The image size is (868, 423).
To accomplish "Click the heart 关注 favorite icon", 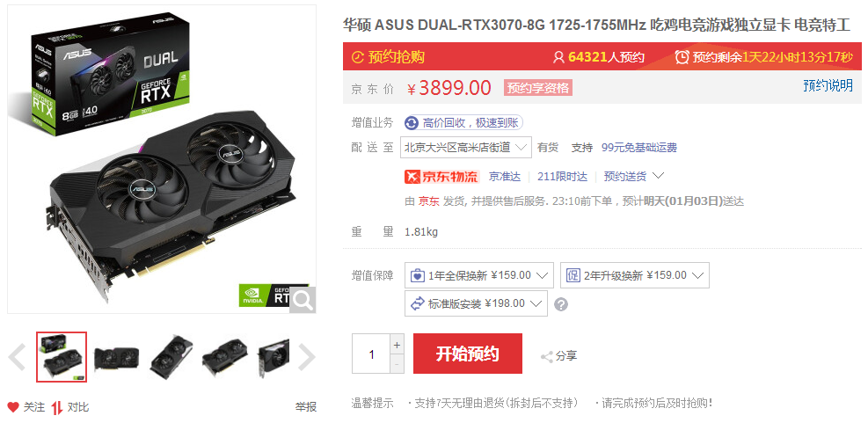I will click(x=12, y=407).
